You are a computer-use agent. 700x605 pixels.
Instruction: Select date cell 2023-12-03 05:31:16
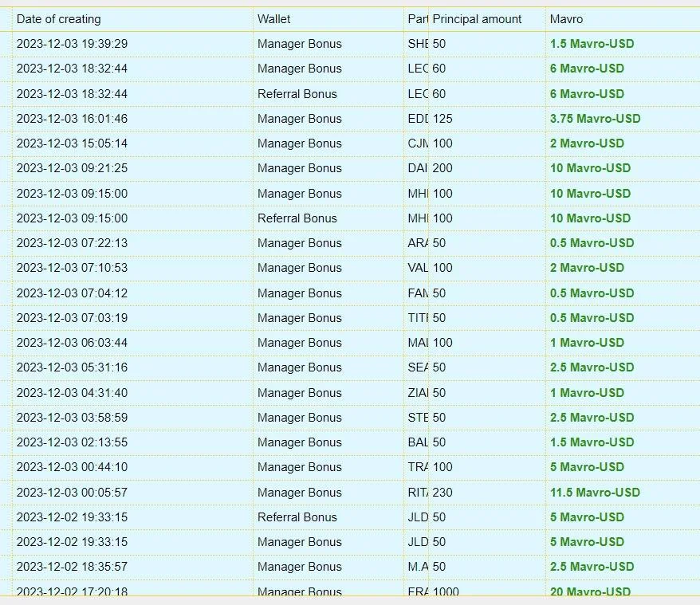coord(72,367)
